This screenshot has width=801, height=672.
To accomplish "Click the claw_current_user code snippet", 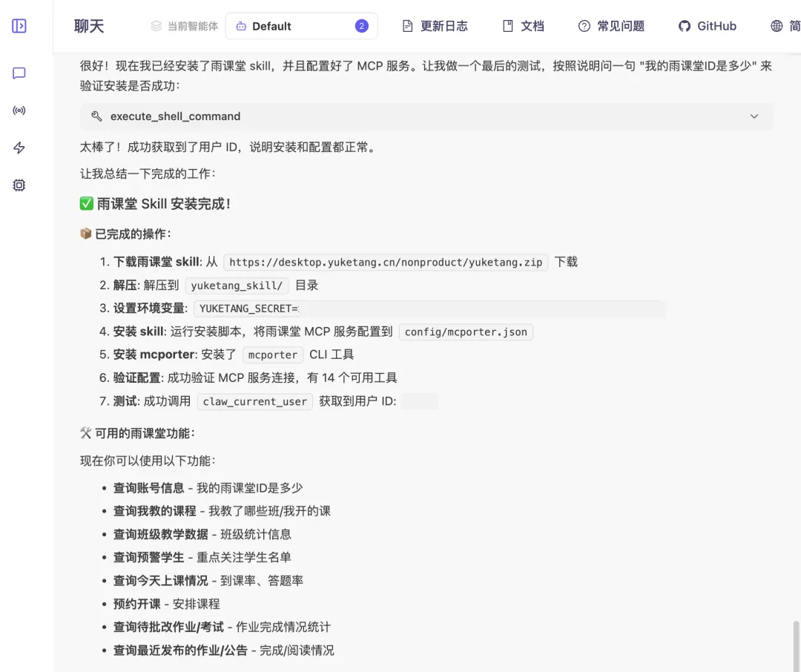I will click(255, 402).
